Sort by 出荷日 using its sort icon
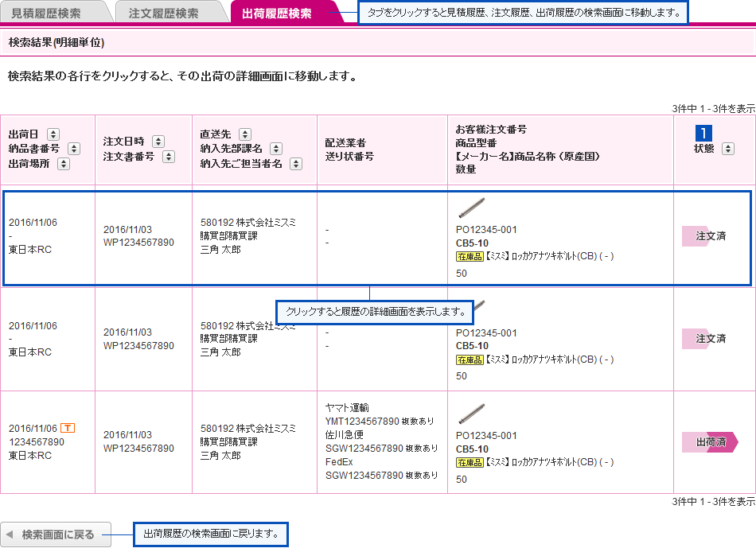 pos(53,134)
